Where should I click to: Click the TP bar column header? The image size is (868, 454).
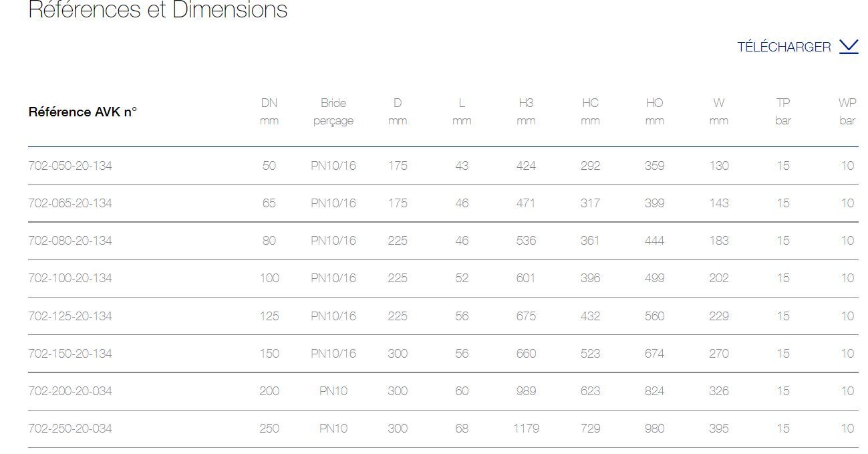(783, 112)
